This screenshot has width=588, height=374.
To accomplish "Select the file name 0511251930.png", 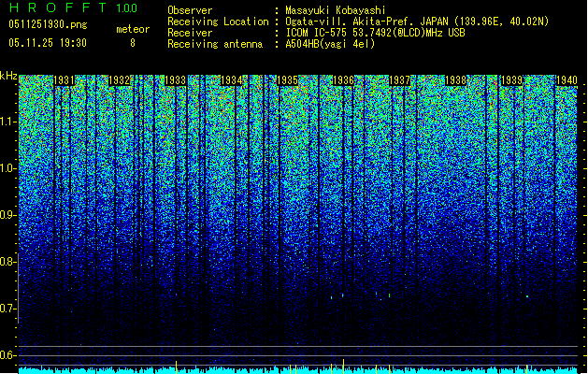I will pyautogui.click(x=48, y=24).
